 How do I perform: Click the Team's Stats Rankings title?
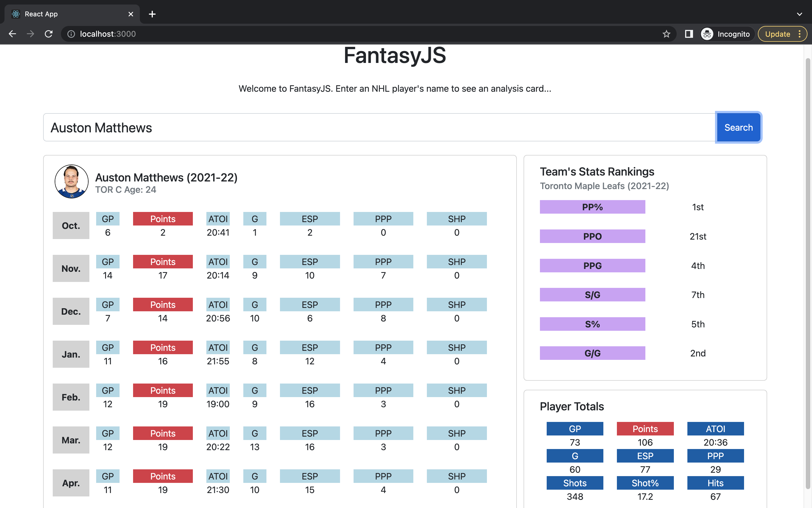pyautogui.click(x=597, y=172)
